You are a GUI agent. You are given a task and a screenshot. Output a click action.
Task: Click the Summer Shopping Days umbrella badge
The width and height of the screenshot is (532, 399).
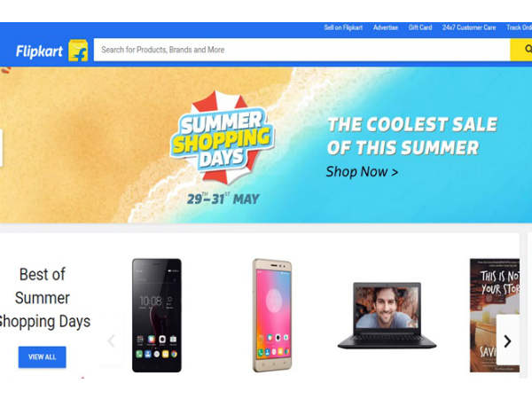pyautogui.click(x=223, y=137)
